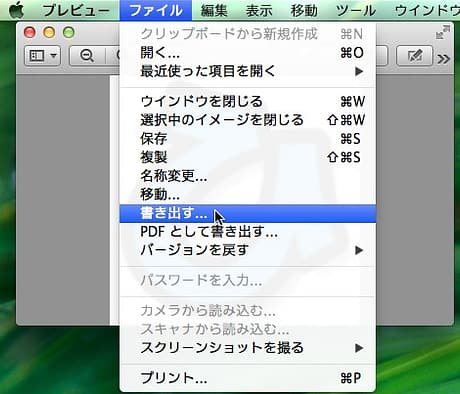Viewport: 460px width, 394px height.
Task: Open the ツール menu
Action: (356, 11)
